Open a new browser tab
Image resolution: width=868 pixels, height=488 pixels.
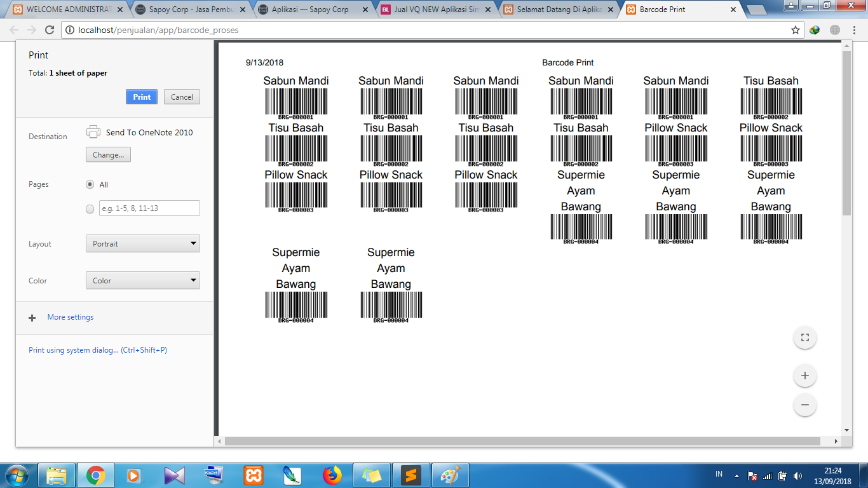pyautogui.click(x=756, y=10)
